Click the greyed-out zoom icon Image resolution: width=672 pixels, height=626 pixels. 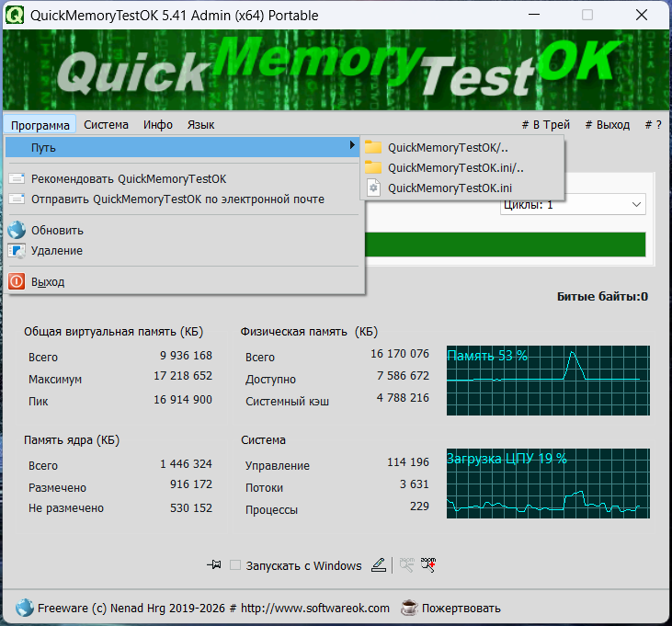coord(406,564)
